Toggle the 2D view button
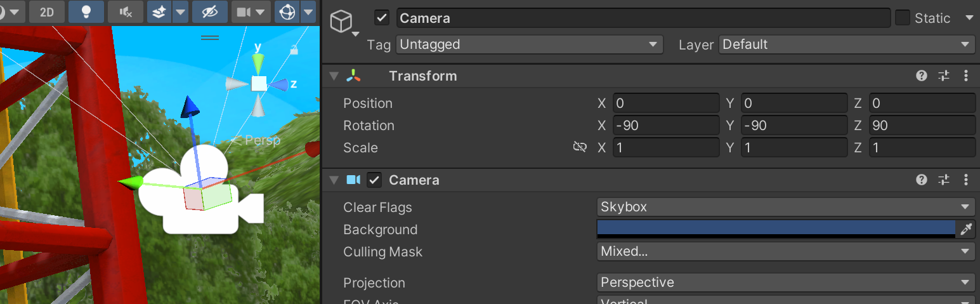Viewport: 980px width, 304px height. 47,11
